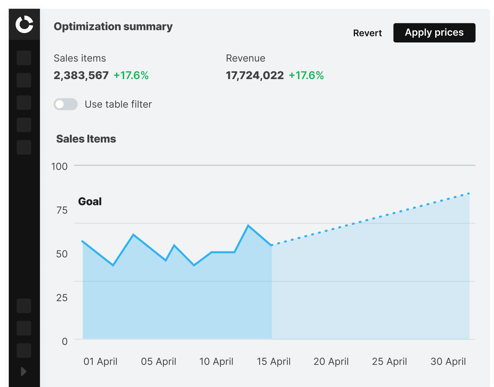Select the first sidebar square icon
494x387 pixels.
(x=24, y=58)
